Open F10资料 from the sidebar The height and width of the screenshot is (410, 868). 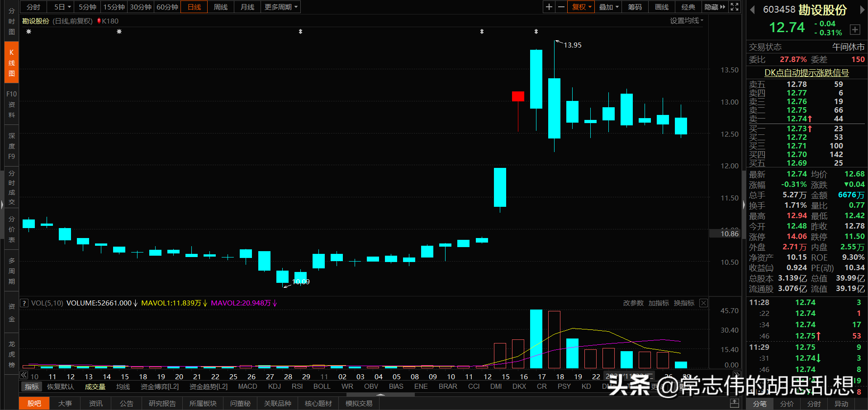pos(12,105)
